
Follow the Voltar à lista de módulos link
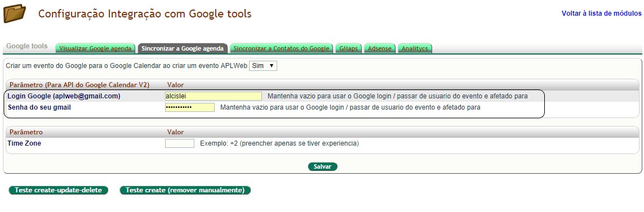pos(602,13)
